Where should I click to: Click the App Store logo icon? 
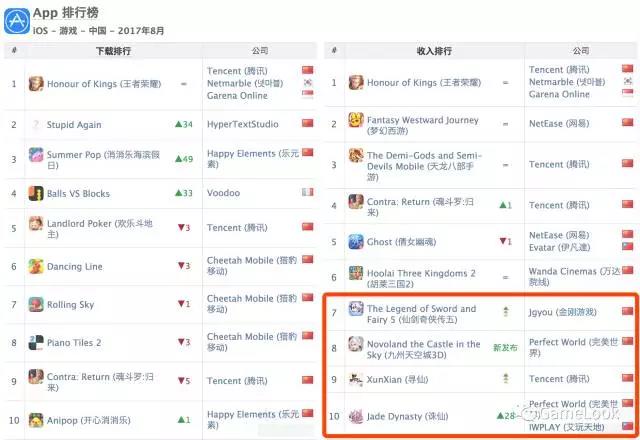17,21
